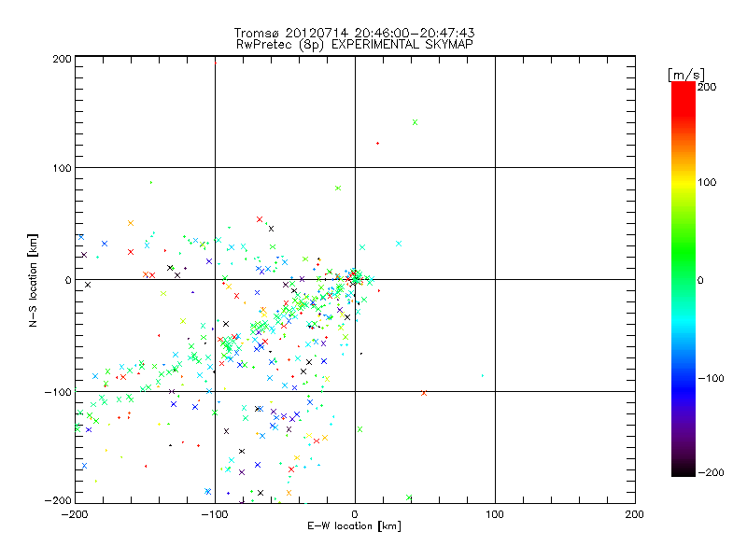Click the title 'Tromsø 20120714 20:46:00-20:47:43'
The width and height of the screenshot is (747, 560).
coord(354,33)
